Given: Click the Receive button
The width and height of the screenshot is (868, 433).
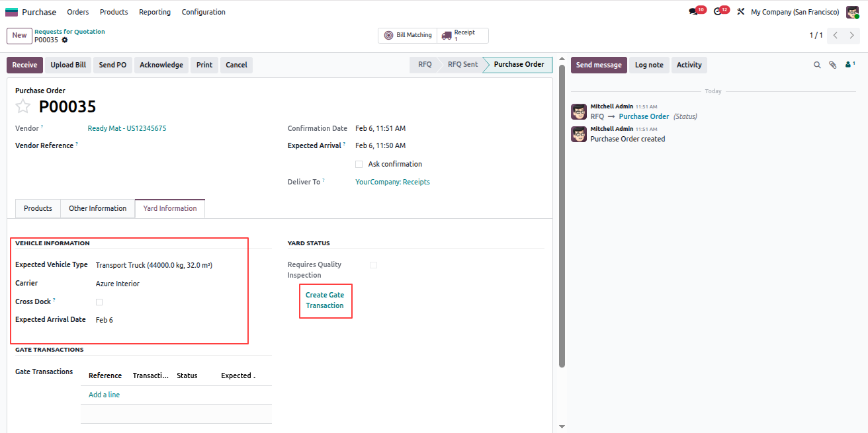Looking at the screenshot, I should 24,65.
